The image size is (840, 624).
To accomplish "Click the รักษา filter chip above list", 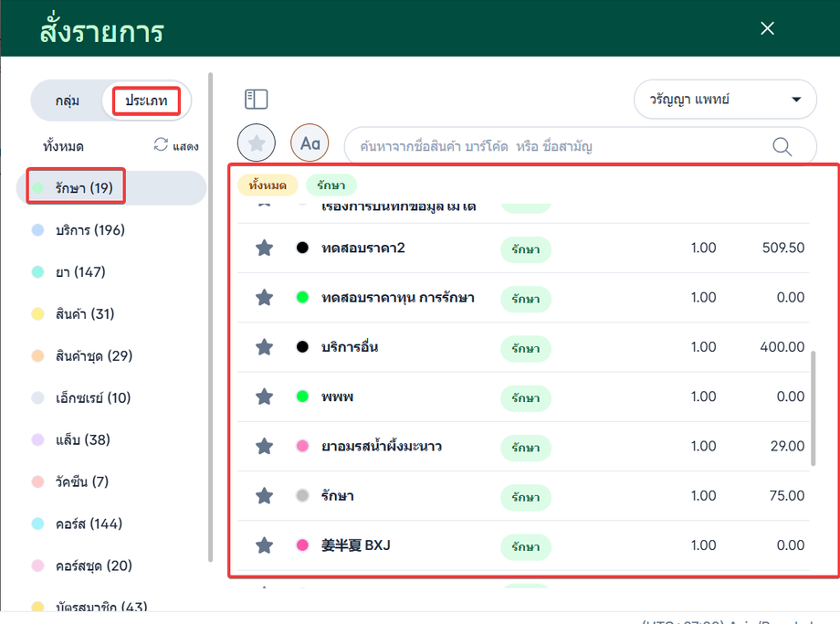I will [x=331, y=185].
